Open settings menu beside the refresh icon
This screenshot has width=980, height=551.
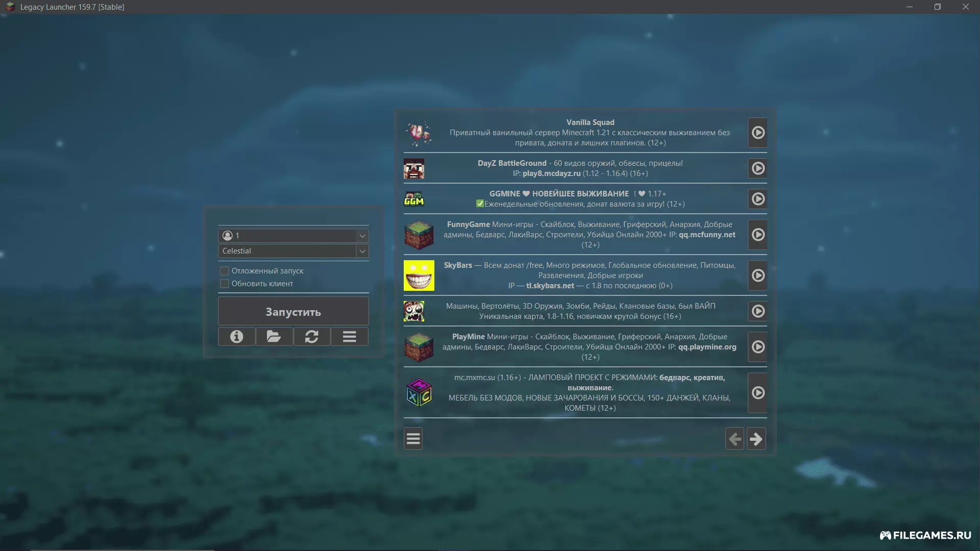[x=350, y=337]
